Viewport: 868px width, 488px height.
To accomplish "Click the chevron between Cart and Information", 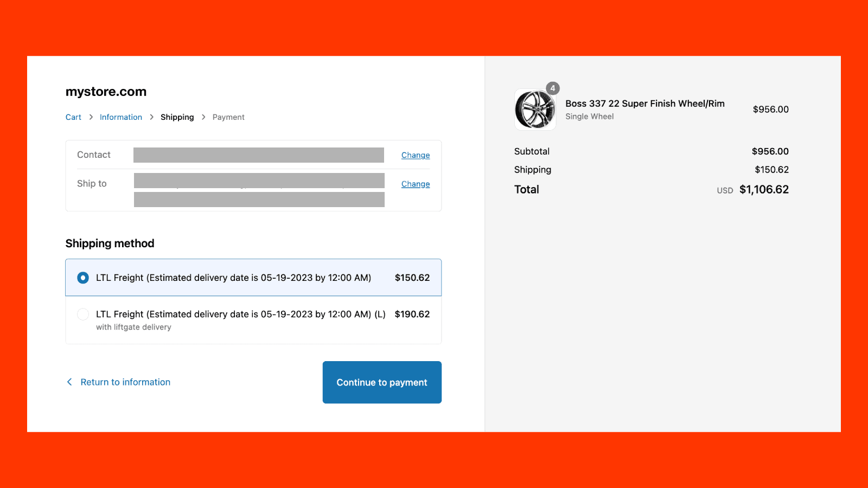I will (90, 117).
